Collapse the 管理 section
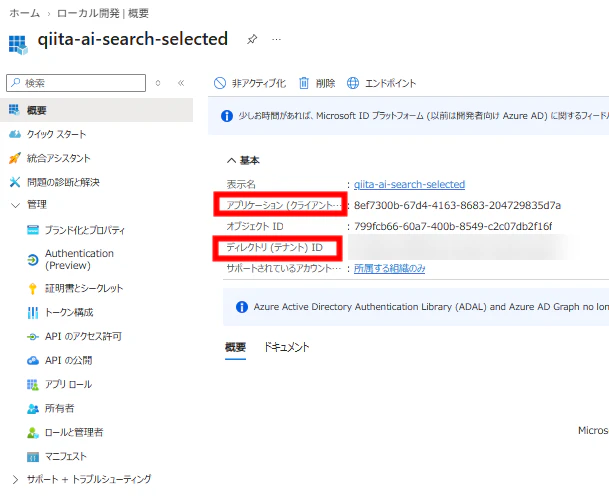Image resolution: width=609 pixels, height=497 pixels. 15,205
